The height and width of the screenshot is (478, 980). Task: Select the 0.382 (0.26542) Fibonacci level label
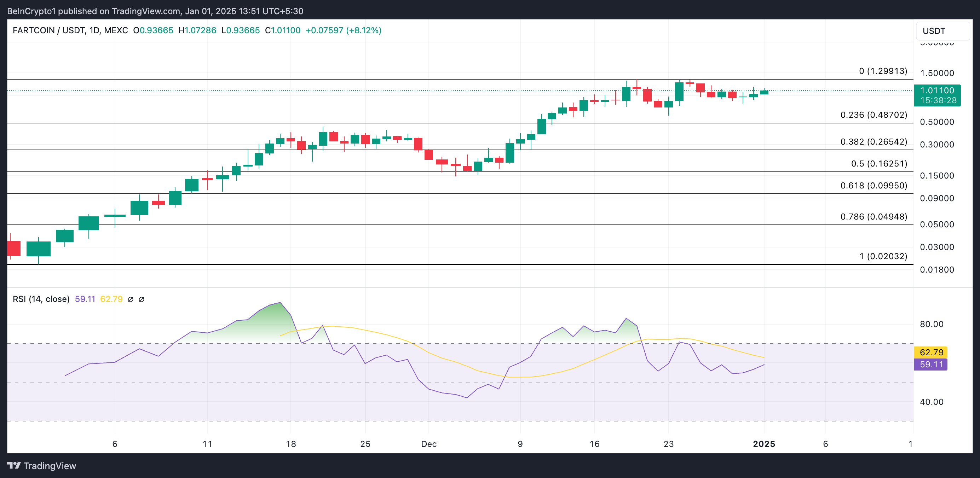click(x=874, y=142)
